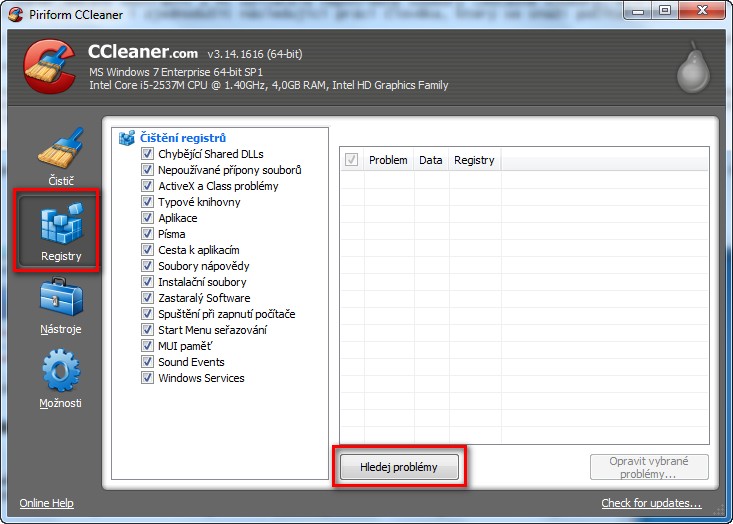Toggle the Písma checkbox
This screenshot has width=733, height=524.
coord(147,234)
